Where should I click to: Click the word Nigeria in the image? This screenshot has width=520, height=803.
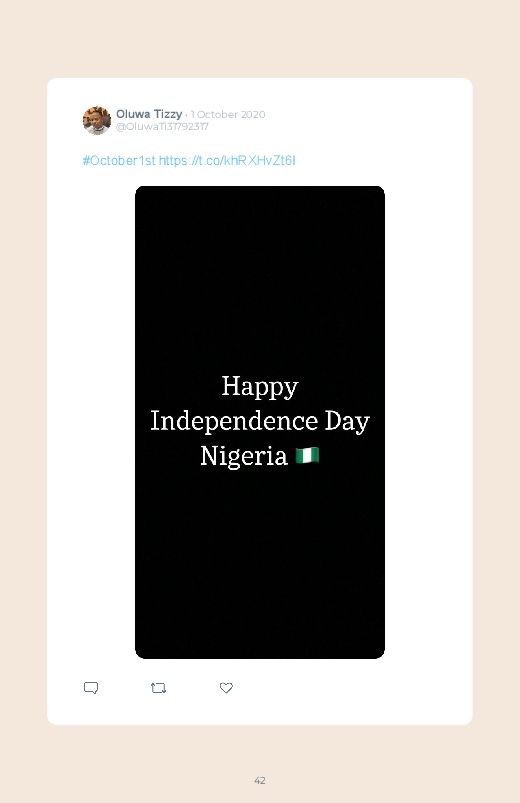coord(244,456)
